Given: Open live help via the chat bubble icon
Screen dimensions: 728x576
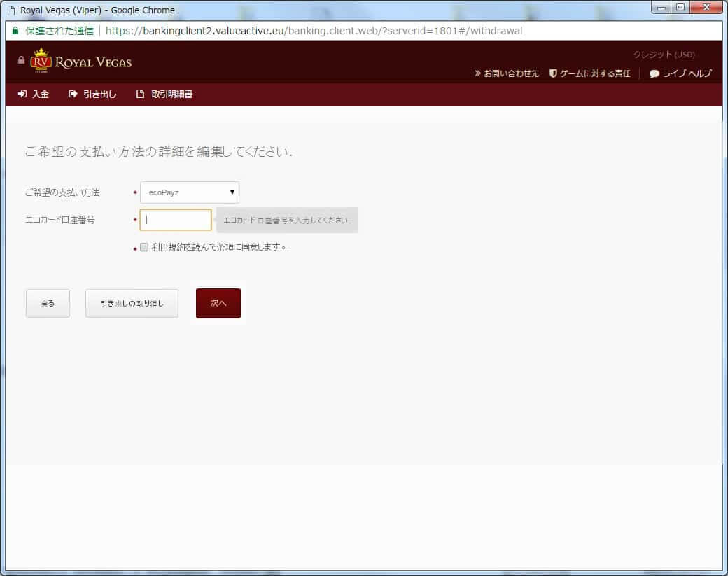Looking at the screenshot, I should point(654,73).
